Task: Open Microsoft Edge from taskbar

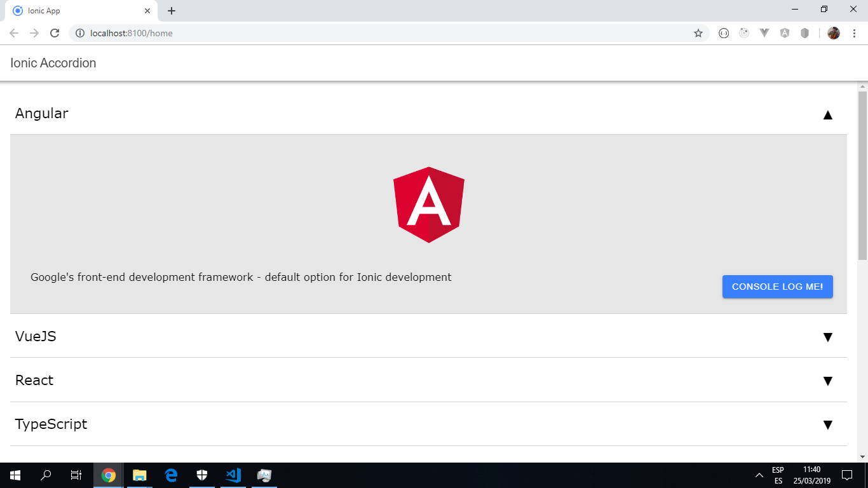Action: pos(171,475)
